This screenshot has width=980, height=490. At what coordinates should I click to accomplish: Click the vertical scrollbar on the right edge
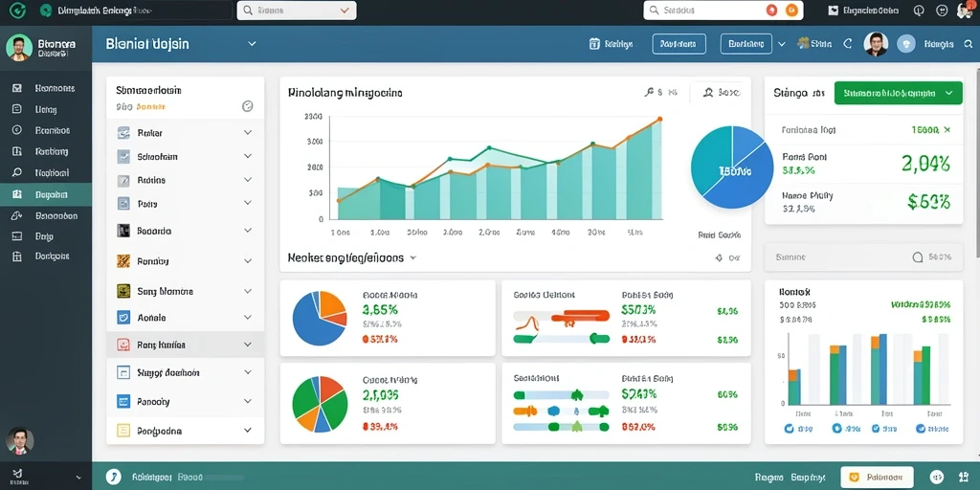coord(977,159)
